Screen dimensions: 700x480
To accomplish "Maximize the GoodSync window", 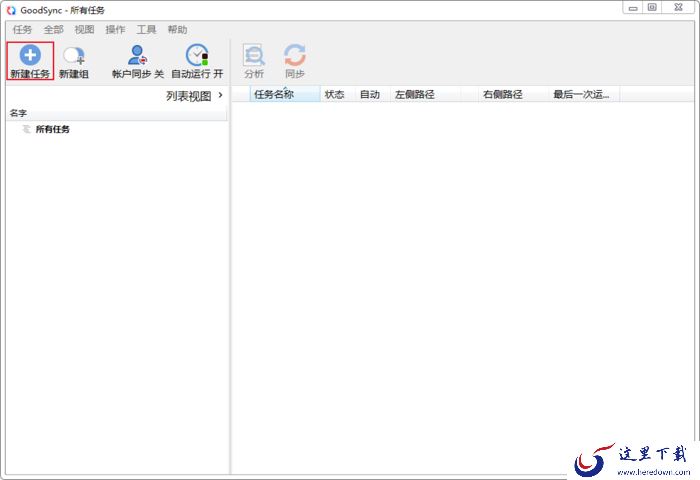I will coord(652,8).
